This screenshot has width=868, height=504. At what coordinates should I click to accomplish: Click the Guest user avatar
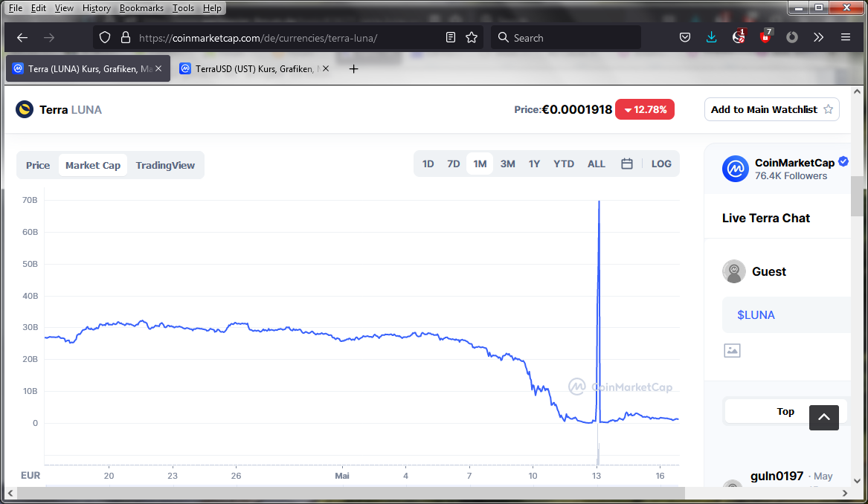point(734,271)
